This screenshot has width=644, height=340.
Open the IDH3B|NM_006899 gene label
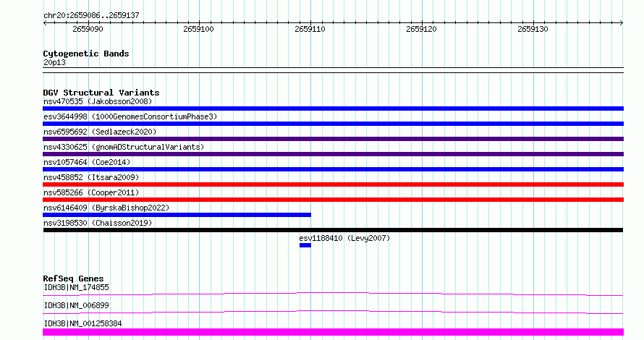click(x=77, y=305)
